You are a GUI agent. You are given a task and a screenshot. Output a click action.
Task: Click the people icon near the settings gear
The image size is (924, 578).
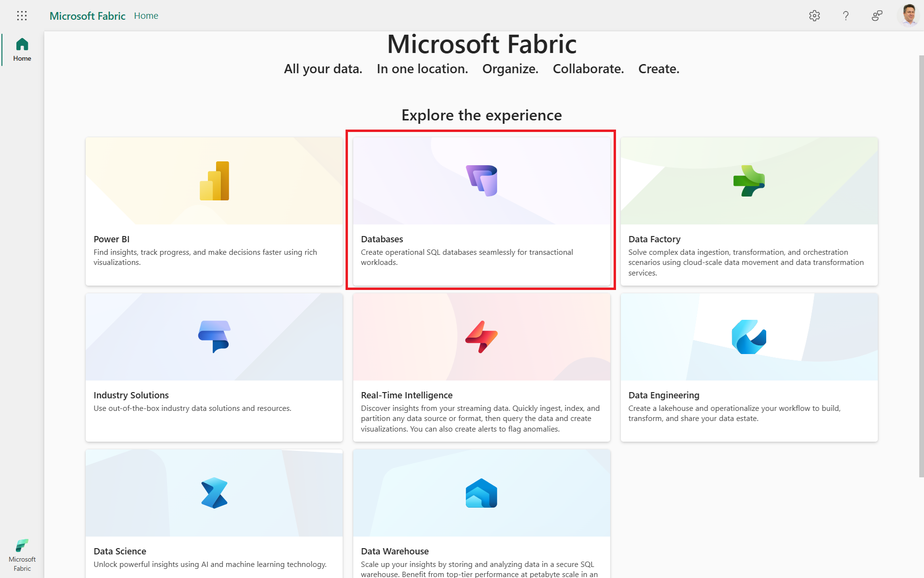[877, 15]
